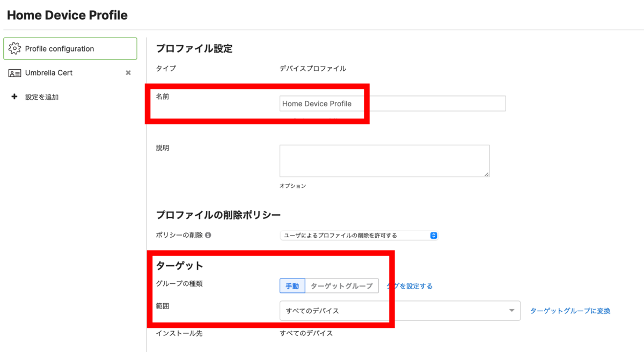Click the plus icon next to 設定を追加
This screenshot has width=644, height=352.
pyautogui.click(x=14, y=97)
